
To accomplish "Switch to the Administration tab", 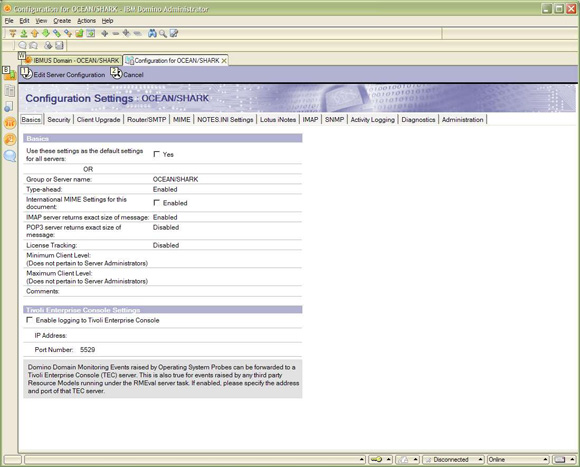I will (462, 119).
